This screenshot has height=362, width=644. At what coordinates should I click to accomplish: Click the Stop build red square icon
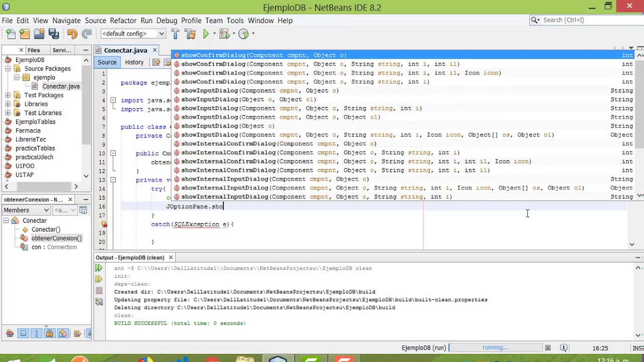click(99, 291)
